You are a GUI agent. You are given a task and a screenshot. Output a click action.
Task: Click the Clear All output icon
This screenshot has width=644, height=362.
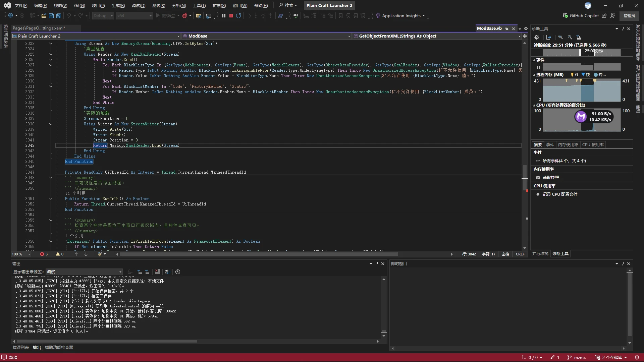pos(158,272)
